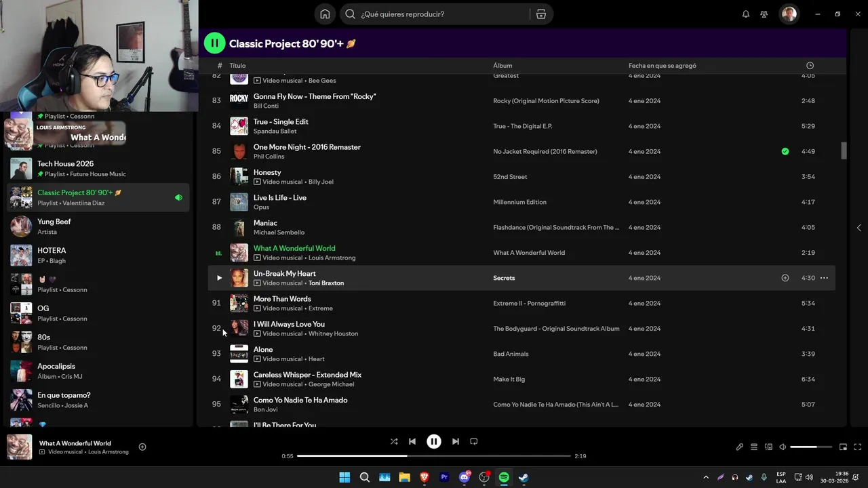Sort by Título column header
The image size is (868, 488).
(237, 66)
